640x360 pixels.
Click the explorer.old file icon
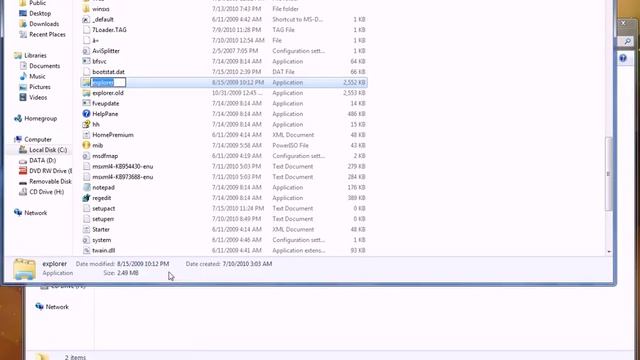coord(86,93)
